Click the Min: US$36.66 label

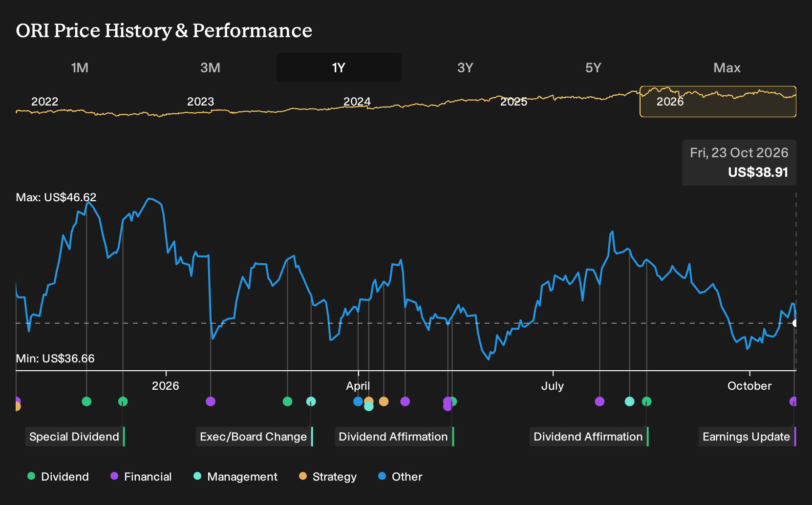pos(55,358)
